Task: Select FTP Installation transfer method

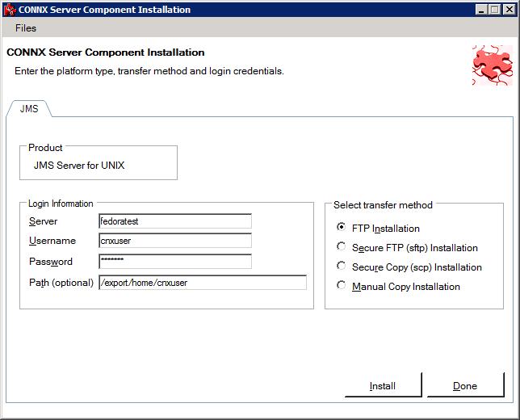Action: coord(342,228)
